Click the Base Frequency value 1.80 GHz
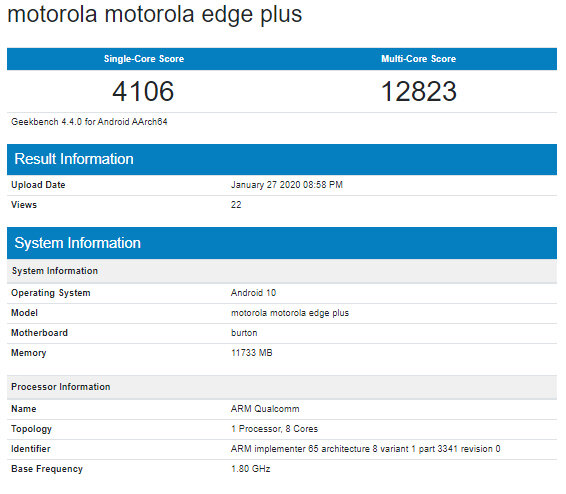566x494 pixels. [251, 469]
